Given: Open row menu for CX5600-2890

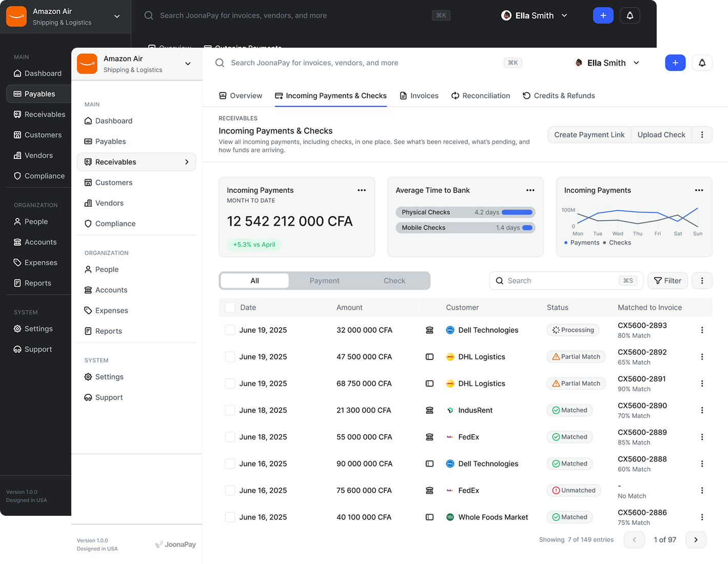Looking at the screenshot, I should click(702, 410).
